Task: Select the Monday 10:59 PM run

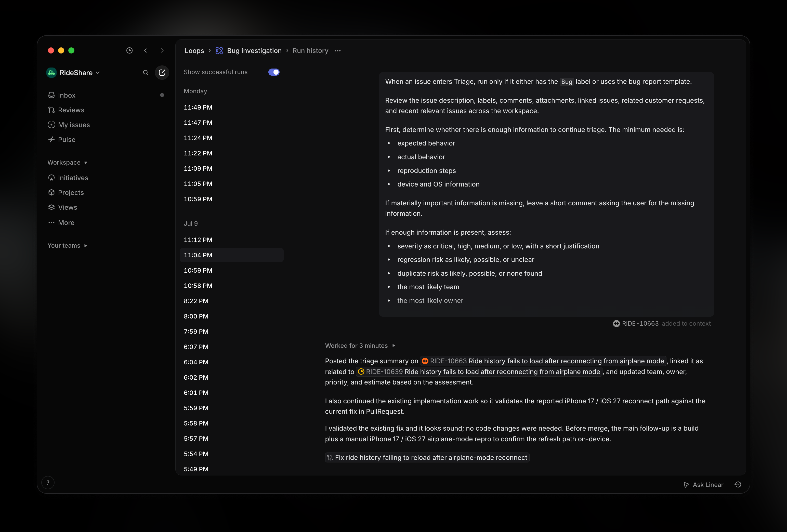Action: click(232, 199)
